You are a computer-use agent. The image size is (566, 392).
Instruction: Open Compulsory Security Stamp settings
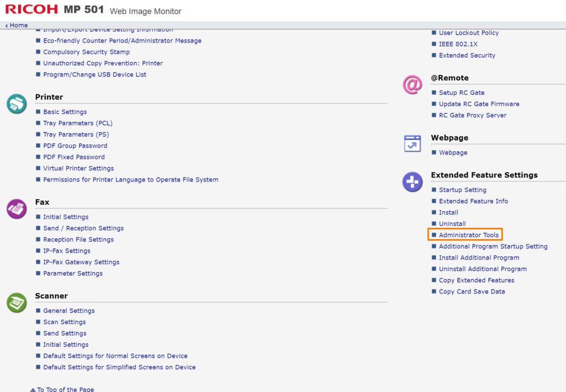pyautogui.click(x=86, y=52)
